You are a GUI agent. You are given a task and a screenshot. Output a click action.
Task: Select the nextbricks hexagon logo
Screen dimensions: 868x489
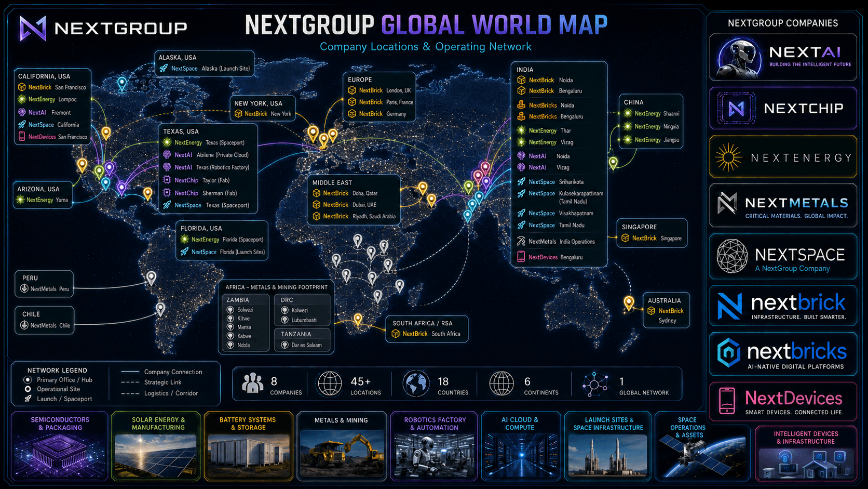728,353
